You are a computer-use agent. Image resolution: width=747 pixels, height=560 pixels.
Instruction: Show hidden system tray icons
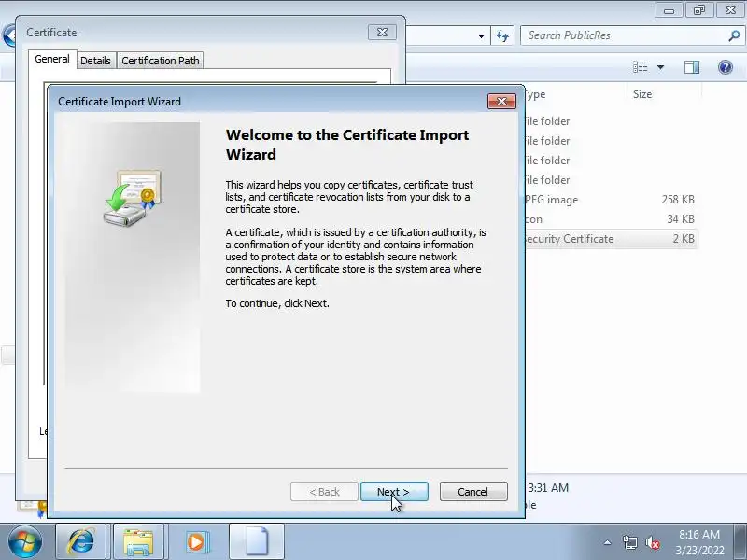pos(608,542)
